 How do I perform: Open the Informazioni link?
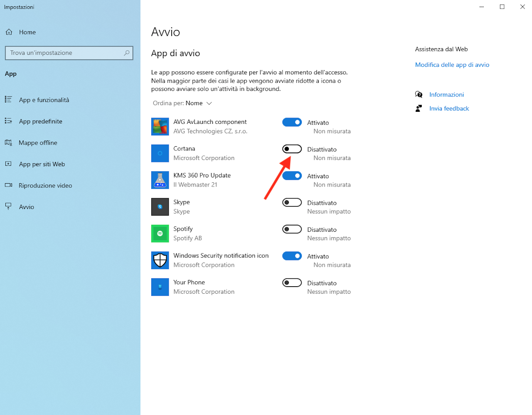tap(446, 95)
